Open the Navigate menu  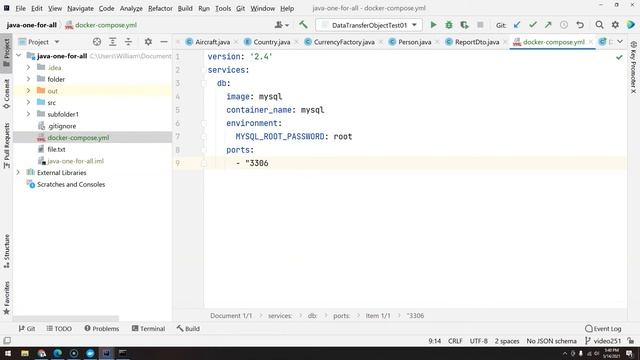(80, 8)
